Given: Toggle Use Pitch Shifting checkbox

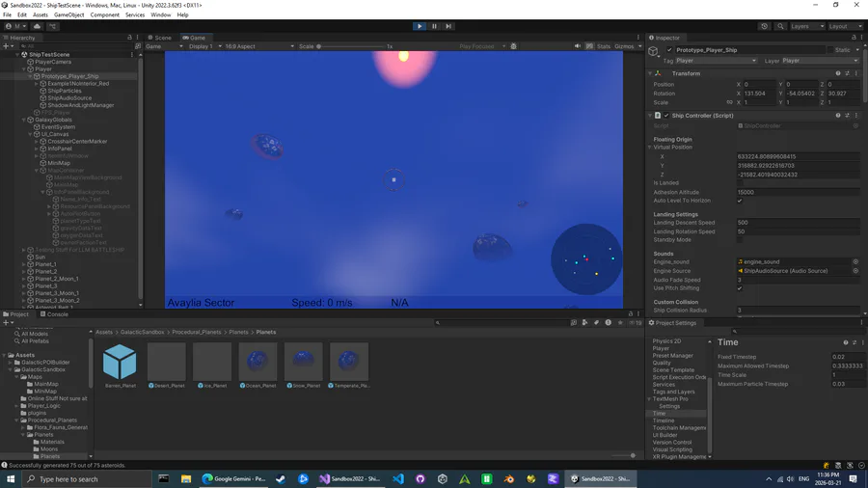Looking at the screenshot, I should pyautogui.click(x=740, y=288).
